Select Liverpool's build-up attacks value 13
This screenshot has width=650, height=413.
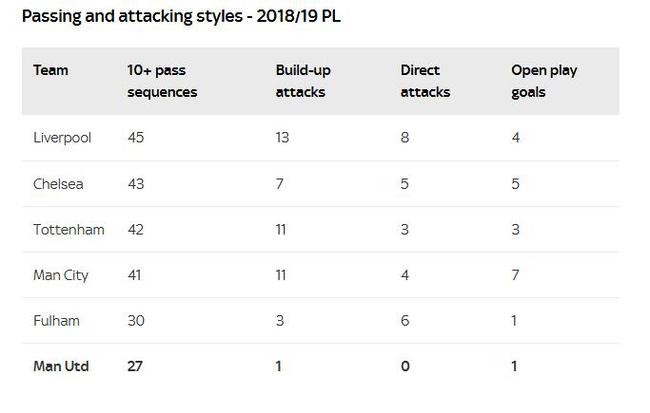click(284, 138)
